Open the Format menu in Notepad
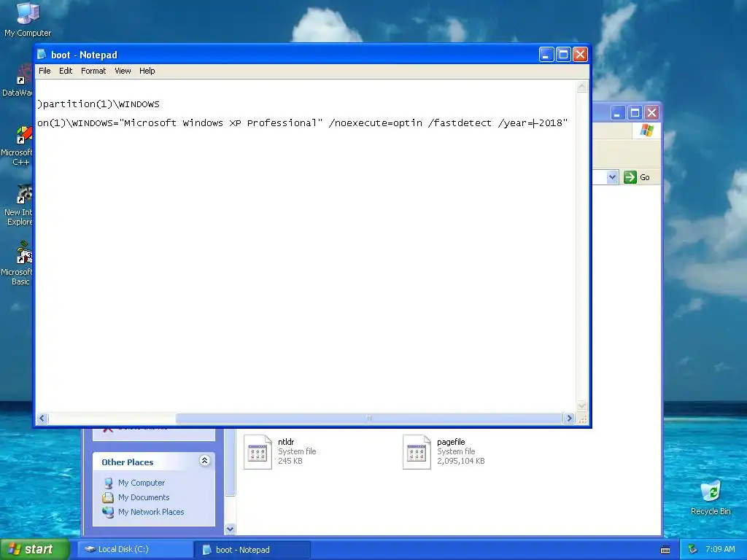This screenshot has height=560, width=747. (93, 71)
